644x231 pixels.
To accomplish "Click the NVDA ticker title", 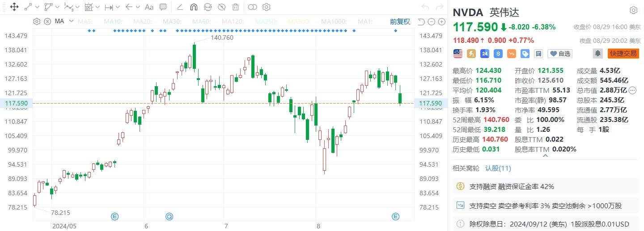I will coord(468,12).
